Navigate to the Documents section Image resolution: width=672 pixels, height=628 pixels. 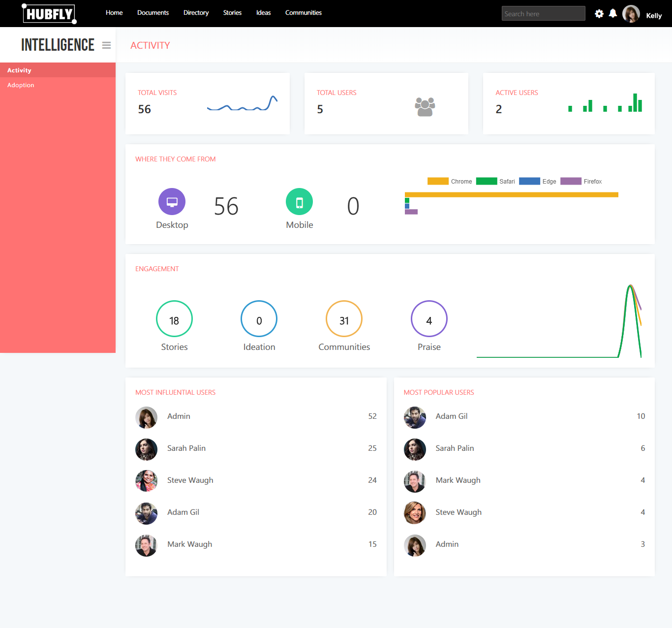coord(153,12)
